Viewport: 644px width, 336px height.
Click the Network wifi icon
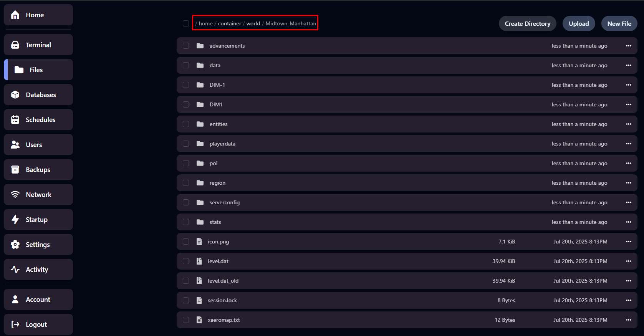pyautogui.click(x=15, y=195)
